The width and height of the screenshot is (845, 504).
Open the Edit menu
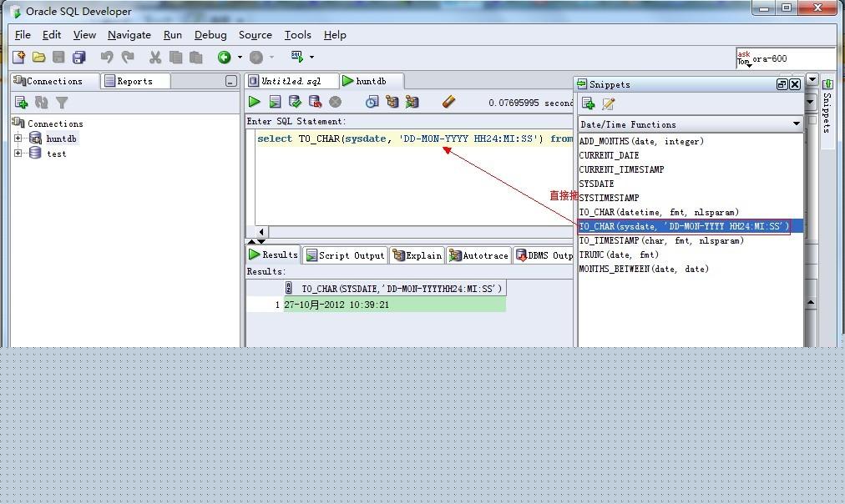tap(52, 35)
